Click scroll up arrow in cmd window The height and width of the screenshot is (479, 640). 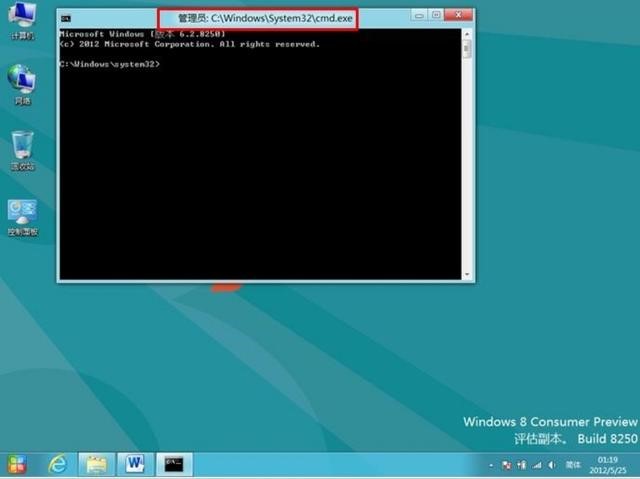467,33
